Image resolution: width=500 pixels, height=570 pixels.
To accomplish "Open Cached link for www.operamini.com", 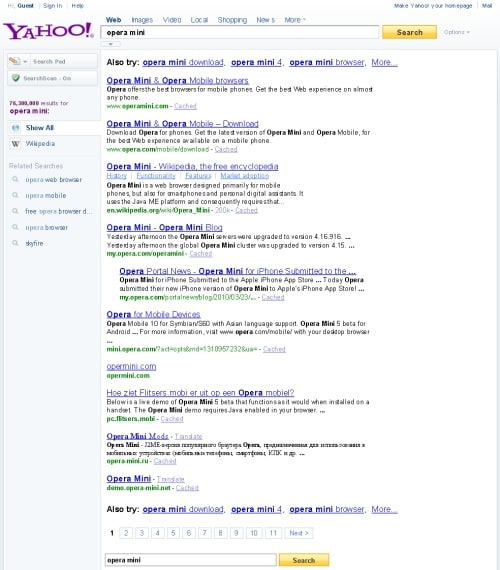I will pyautogui.click(x=185, y=106).
